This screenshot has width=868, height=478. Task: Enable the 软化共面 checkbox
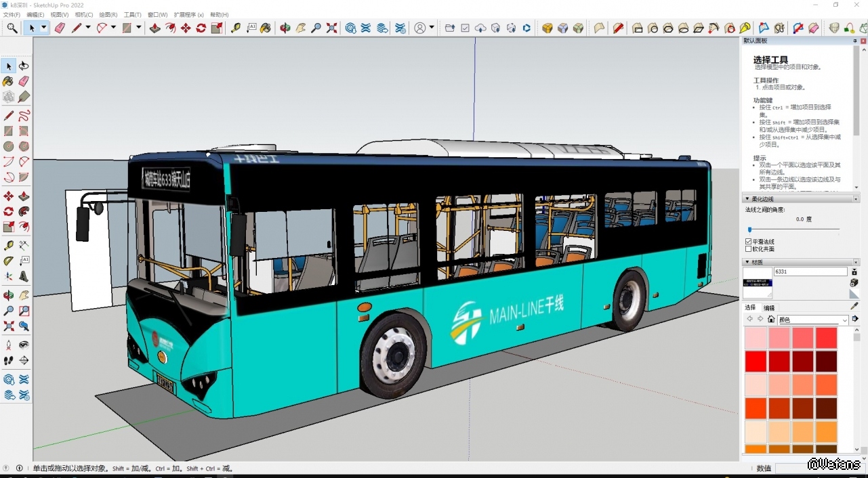(749, 249)
